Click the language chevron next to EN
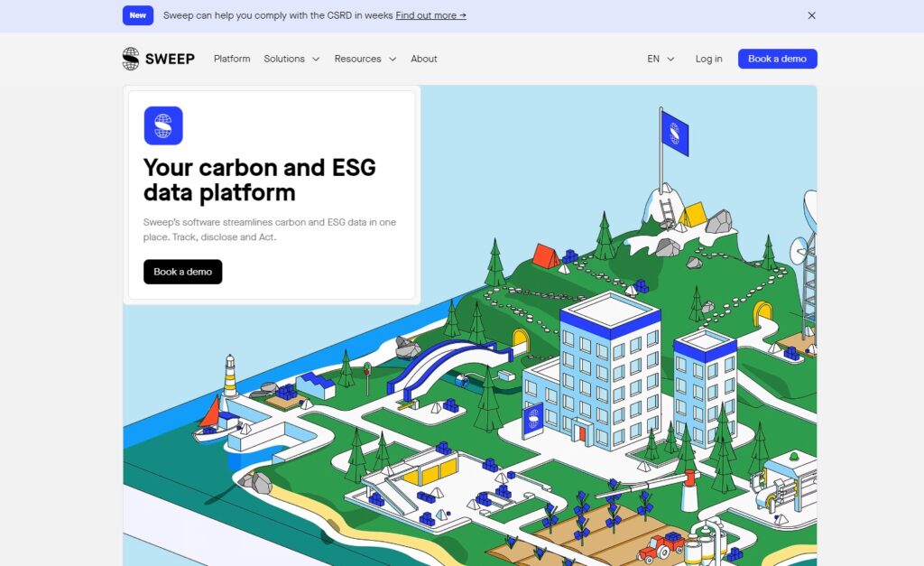 tap(670, 59)
